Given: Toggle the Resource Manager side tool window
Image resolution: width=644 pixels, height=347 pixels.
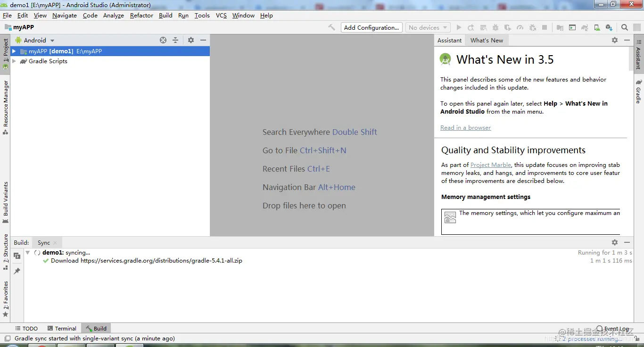Looking at the screenshot, I should (x=5, y=107).
